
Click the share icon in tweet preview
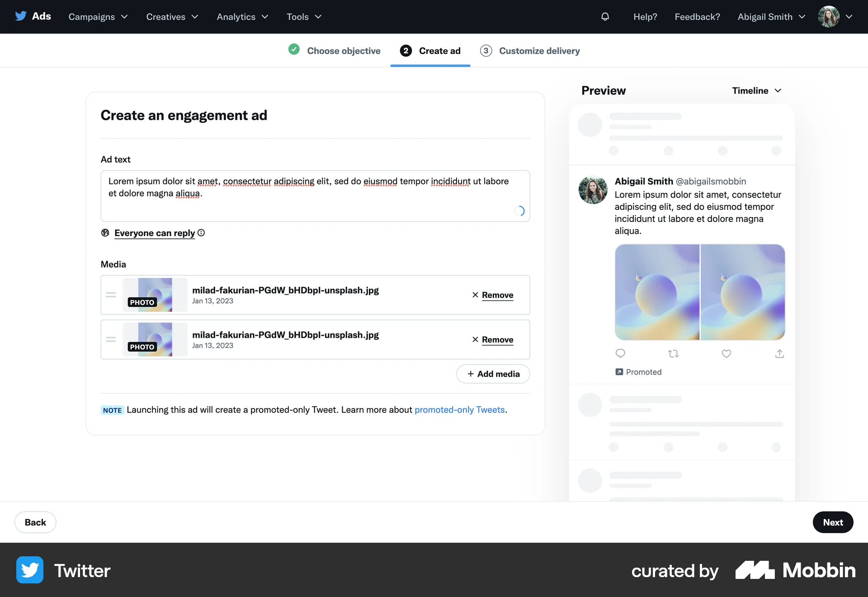click(779, 354)
